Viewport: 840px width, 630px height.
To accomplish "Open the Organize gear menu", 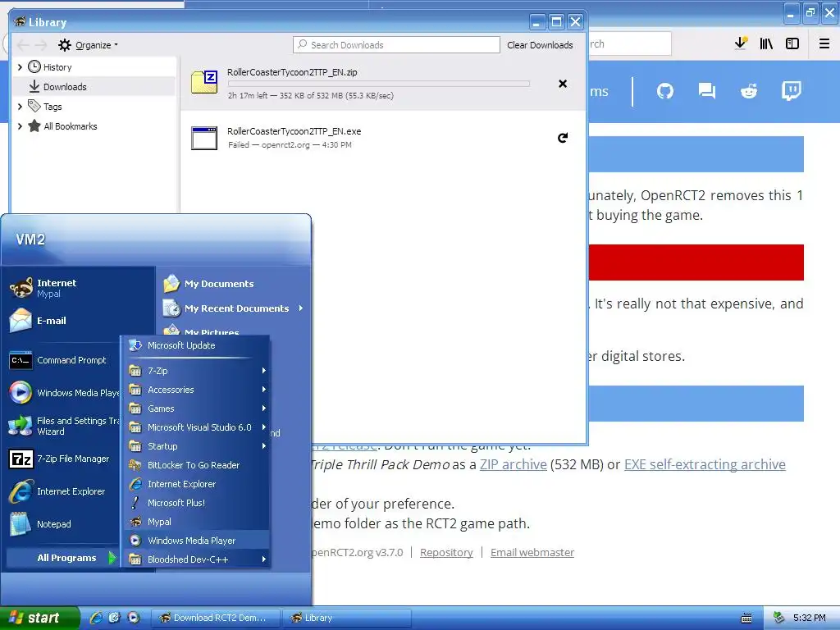I will point(88,45).
